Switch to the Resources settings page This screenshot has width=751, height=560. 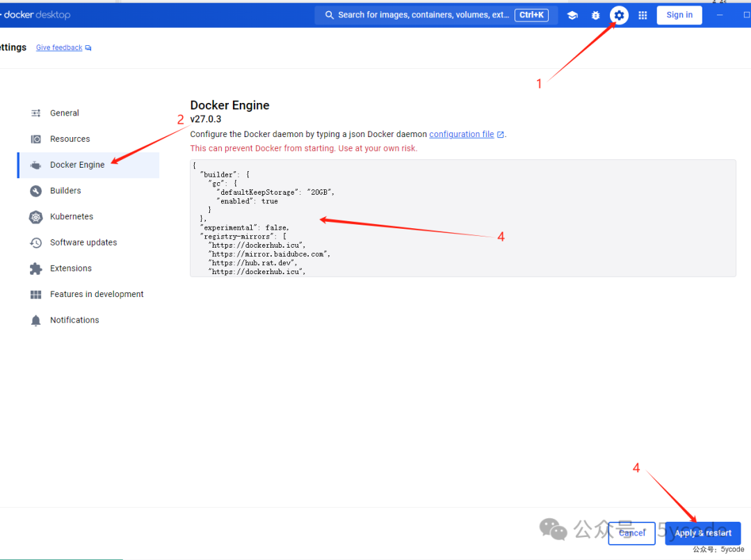point(70,138)
